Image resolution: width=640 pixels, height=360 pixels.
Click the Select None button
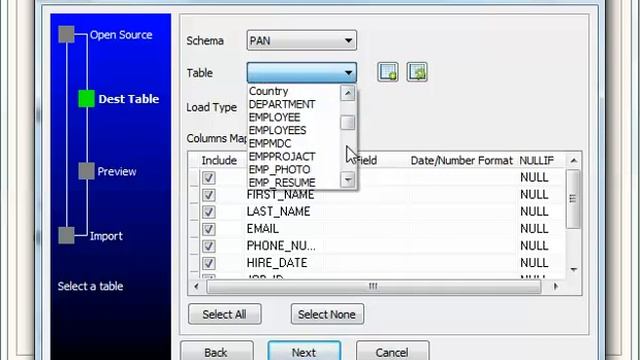[327, 314]
